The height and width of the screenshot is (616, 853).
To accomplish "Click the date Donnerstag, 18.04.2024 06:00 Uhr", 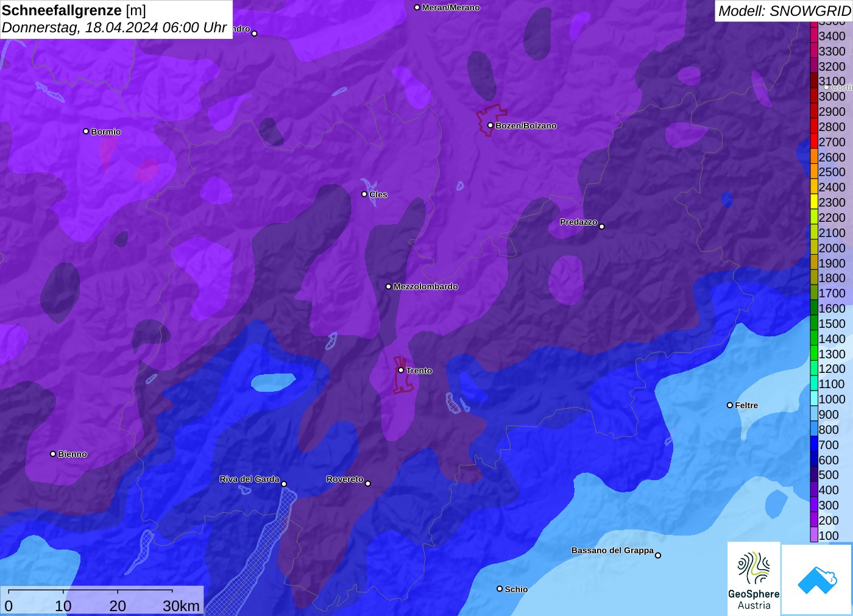I will (x=114, y=27).
